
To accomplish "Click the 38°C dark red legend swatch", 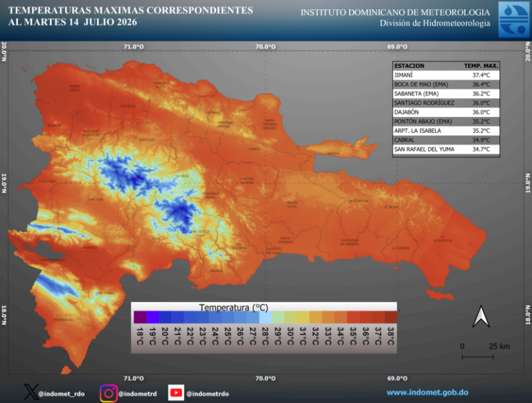I will 391,317.
